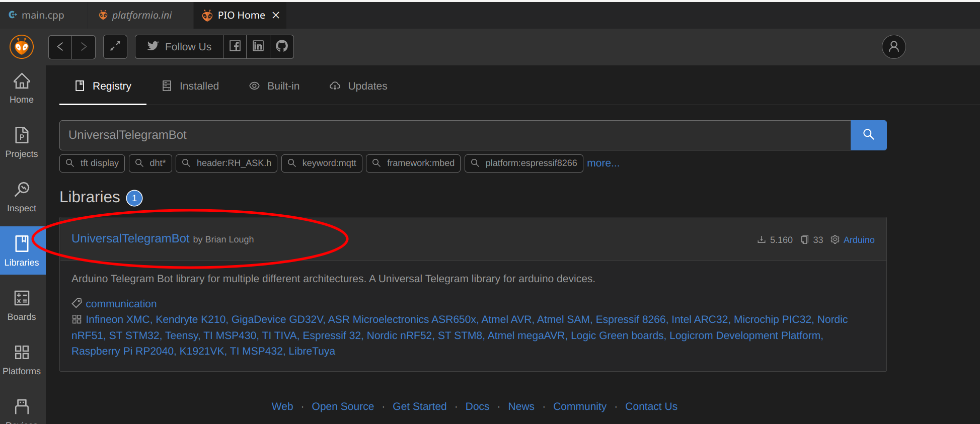The image size is (980, 424).
Task: Open Platforms in the sidebar
Action: pyautogui.click(x=22, y=360)
